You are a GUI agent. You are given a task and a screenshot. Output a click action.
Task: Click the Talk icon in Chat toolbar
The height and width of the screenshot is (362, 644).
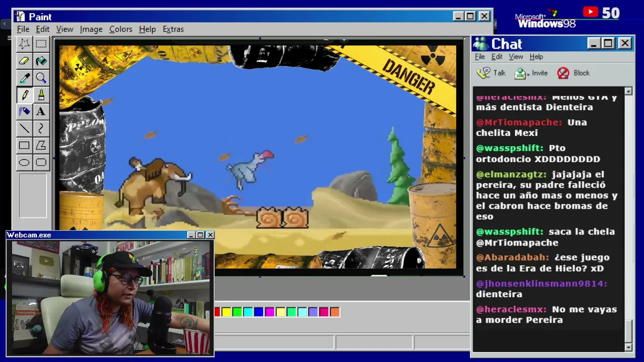484,73
